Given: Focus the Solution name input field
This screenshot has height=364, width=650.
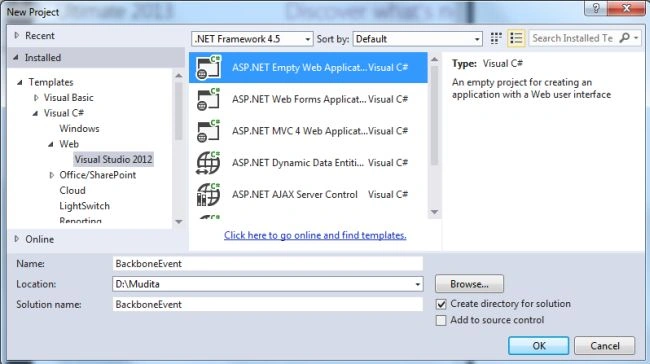Looking at the screenshot, I should [267, 305].
